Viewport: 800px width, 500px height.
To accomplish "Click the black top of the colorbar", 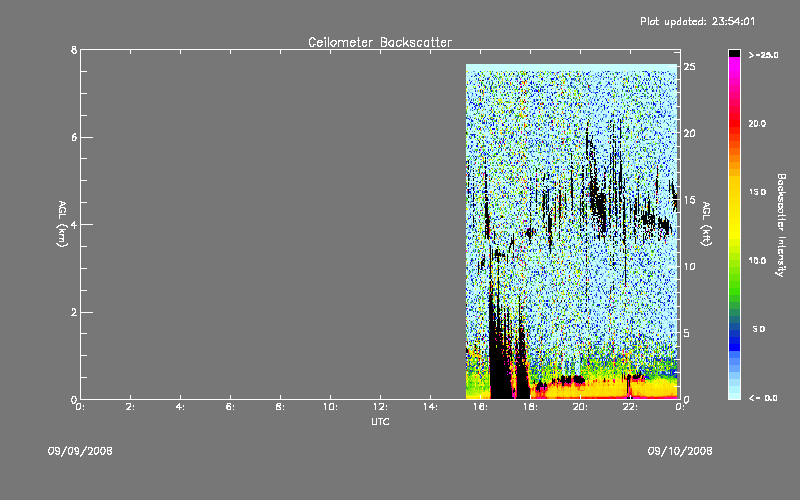I will 734,53.
